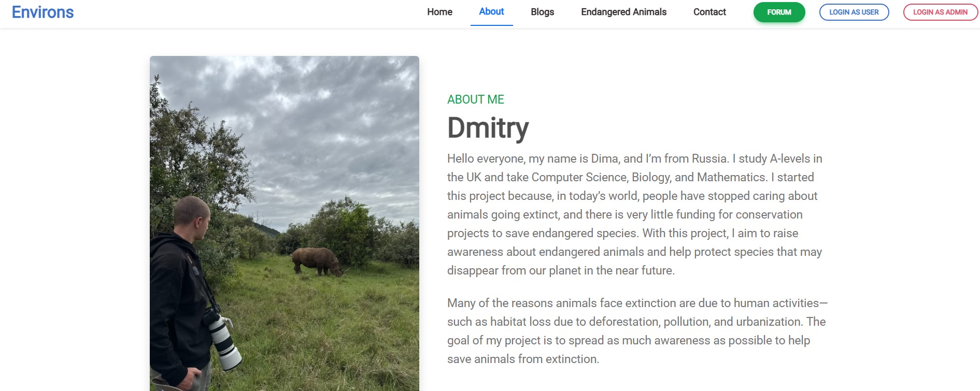Click the Dmitry heading
The width and height of the screenshot is (980, 391).
pyautogui.click(x=488, y=128)
